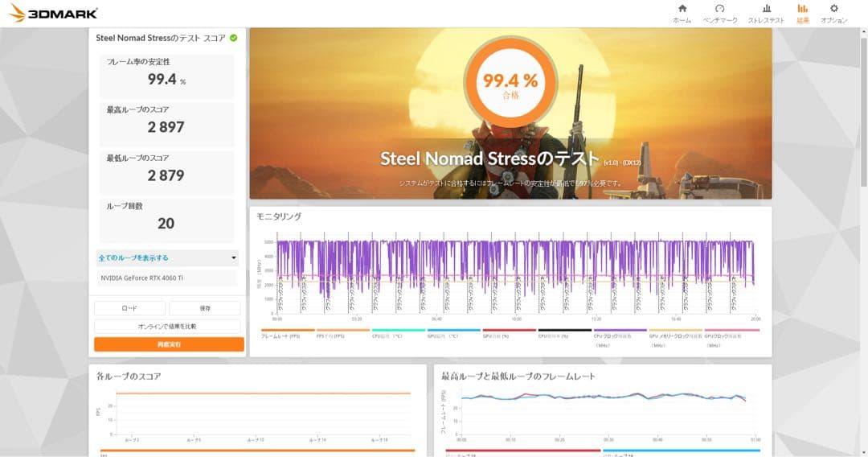Toggle the CPU temperature (°C) legend swatch
Screen dimensions: 868x457
click(399, 330)
